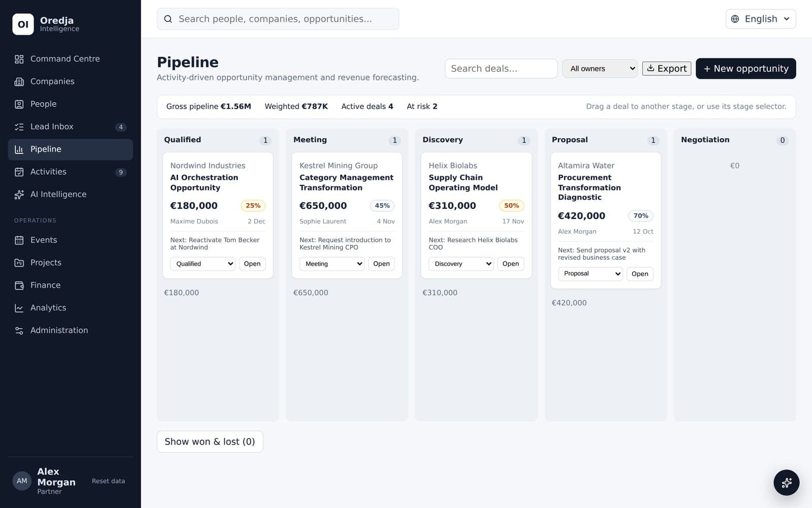Click the magnifier icon in global search

(168, 19)
